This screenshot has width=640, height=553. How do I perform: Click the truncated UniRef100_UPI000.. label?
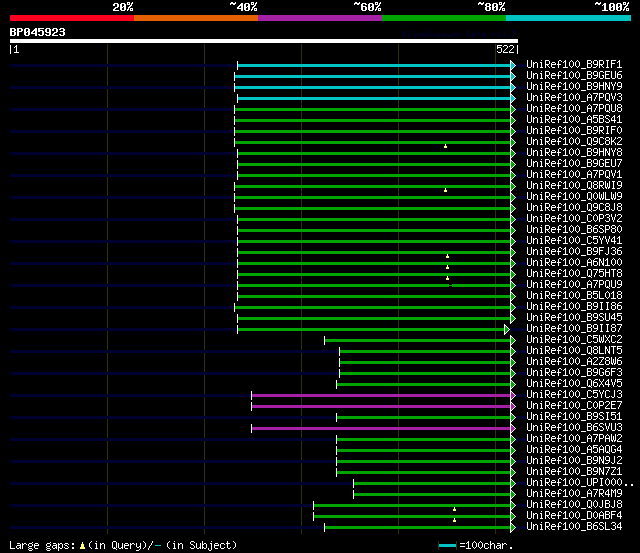[x=580, y=483]
